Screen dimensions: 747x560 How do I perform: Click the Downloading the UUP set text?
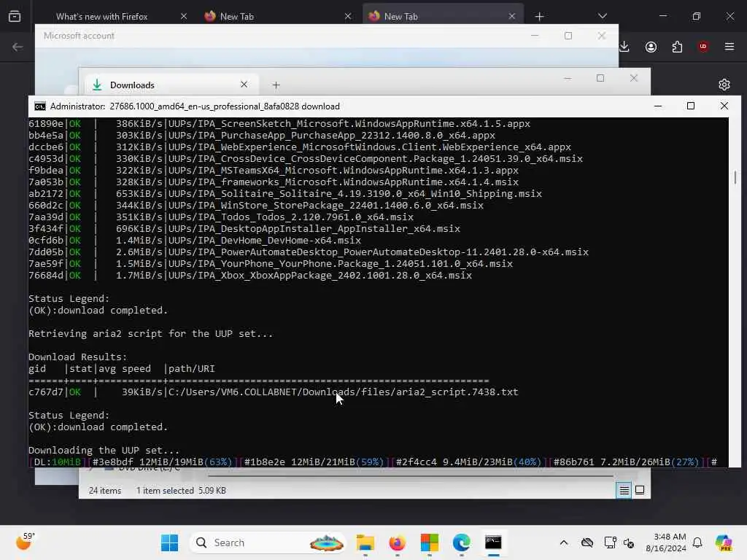(104, 450)
